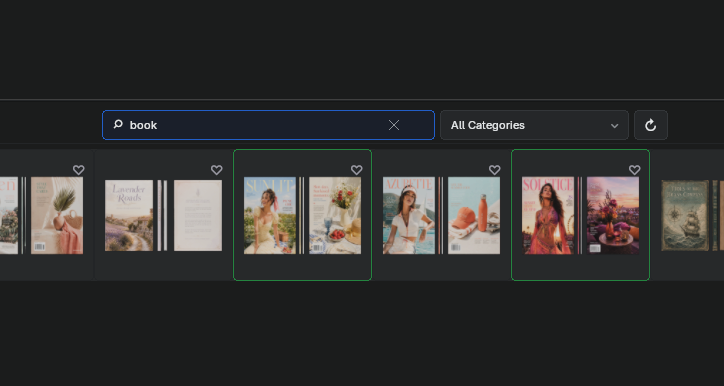Select the vintage ship book cover
Image resolution: width=724 pixels, height=386 pixels.
[x=685, y=216]
